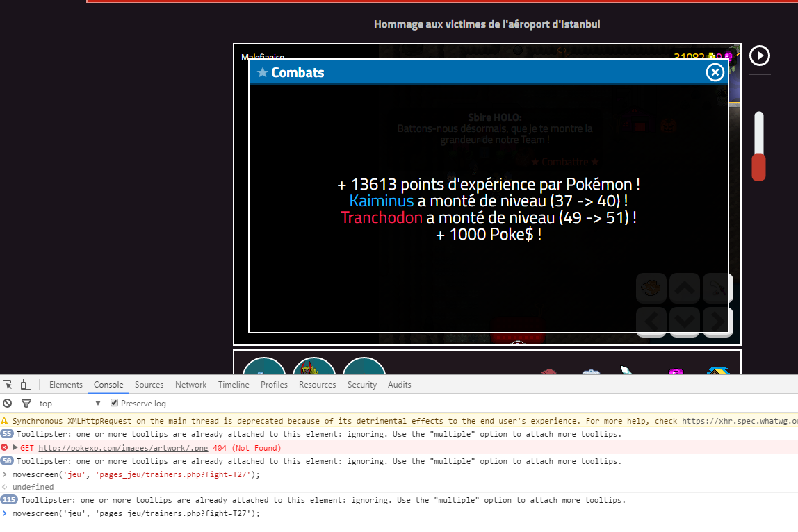Adjust the red vertical volume slider
This screenshot has height=532, width=798.
pos(759,167)
